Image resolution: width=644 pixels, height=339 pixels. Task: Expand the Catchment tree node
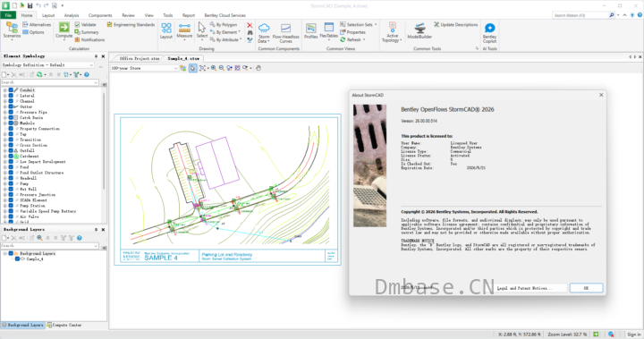point(5,157)
